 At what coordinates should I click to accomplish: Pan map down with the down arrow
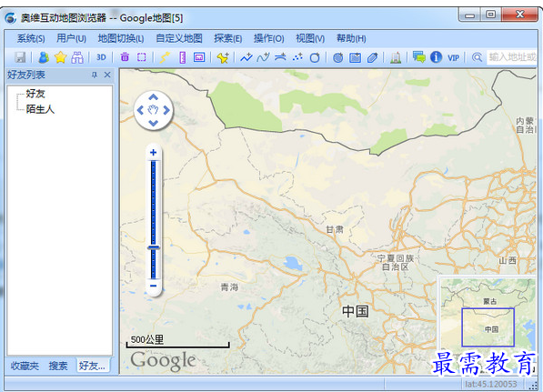[154, 123]
